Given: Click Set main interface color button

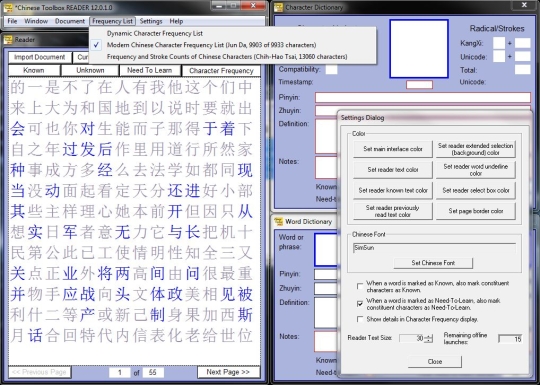Looking at the screenshot, I should pos(393,149).
